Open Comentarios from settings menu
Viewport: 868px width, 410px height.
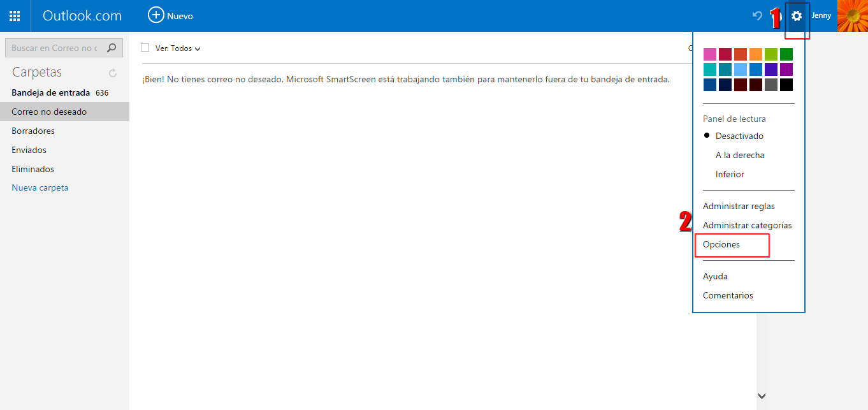tap(728, 295)
